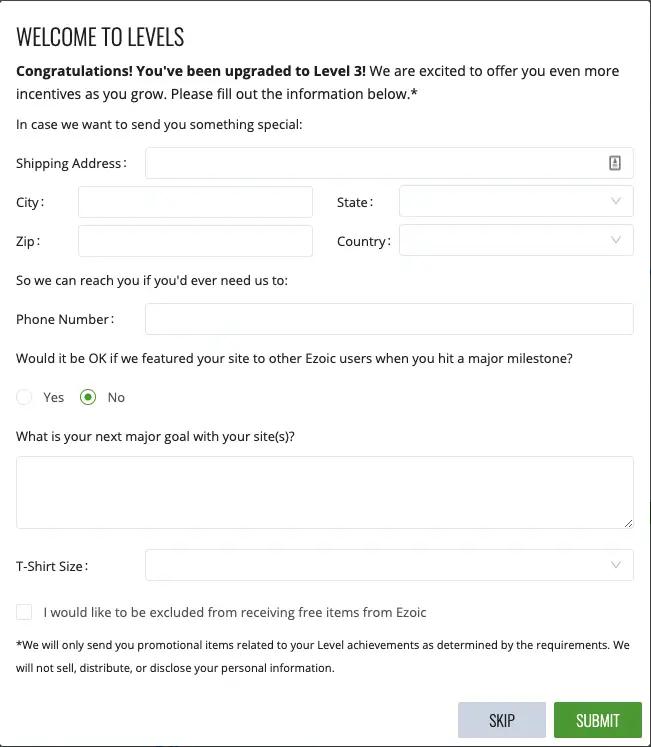Open the Country dropdown
This screenshot has height=747, width=651.
tap(516, 240)
